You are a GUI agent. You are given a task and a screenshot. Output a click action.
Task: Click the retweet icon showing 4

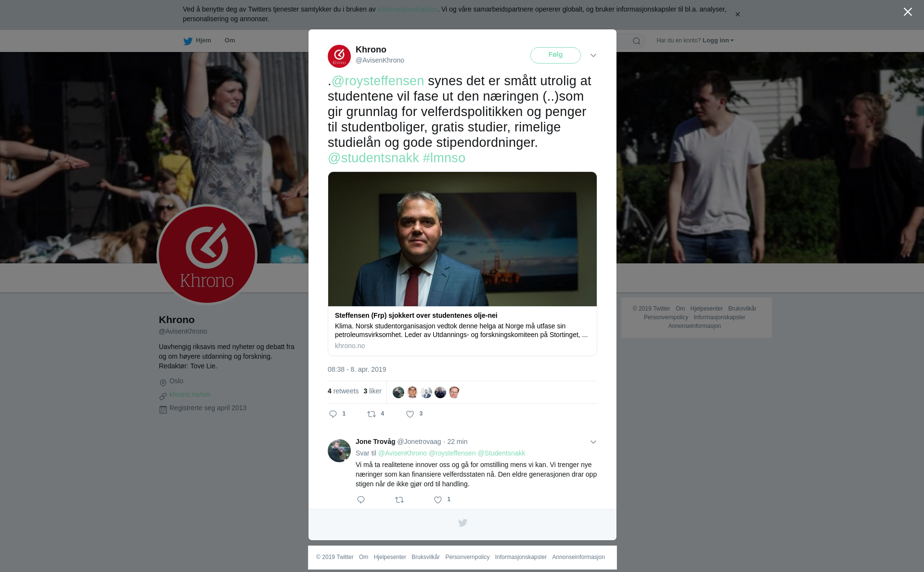point(372,414)
